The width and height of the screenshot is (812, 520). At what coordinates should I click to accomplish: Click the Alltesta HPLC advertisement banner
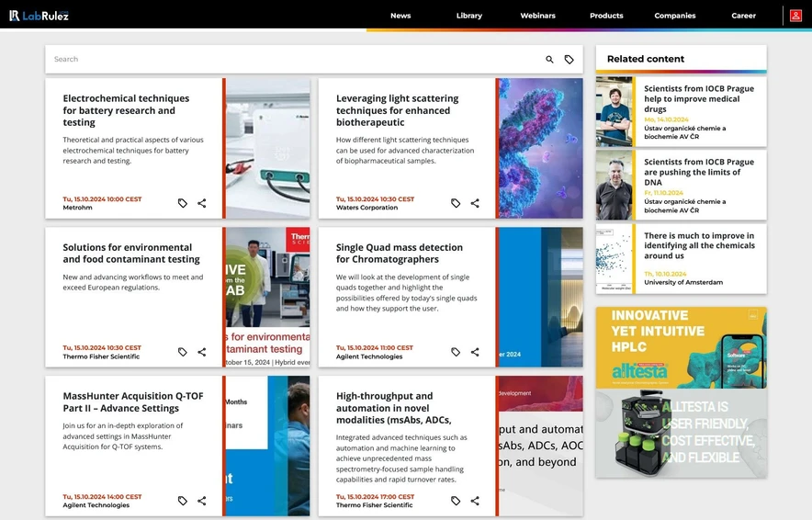pyautogui.click(x=681, y=392)
